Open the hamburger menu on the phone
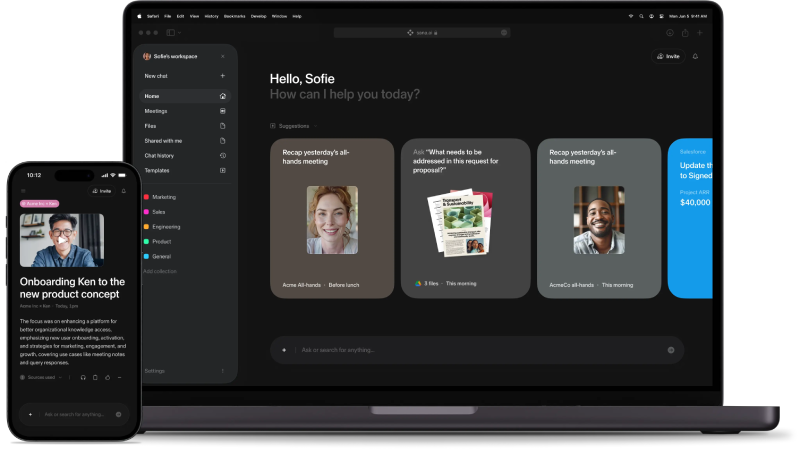The width and height of the screenshot is (800, 454). click(x=23, y=191)
